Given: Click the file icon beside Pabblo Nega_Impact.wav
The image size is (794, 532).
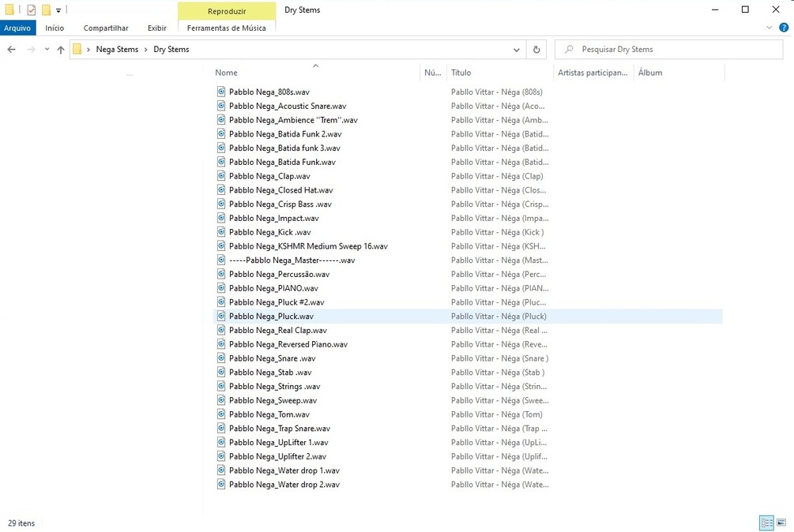Looking at the screenshot, I should click(220, 218).
